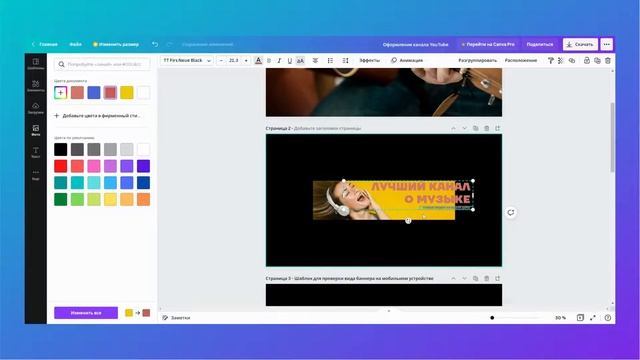Click the Ungroup button
This screenshot has width=640, height=360.
[x=478, y=60]
